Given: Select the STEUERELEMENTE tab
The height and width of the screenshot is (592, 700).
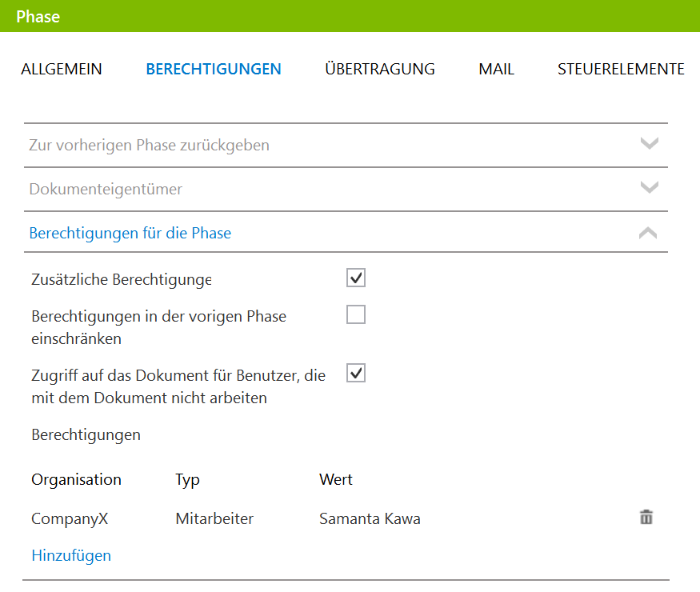Looking at the screenshot, I should click(621, 69).
